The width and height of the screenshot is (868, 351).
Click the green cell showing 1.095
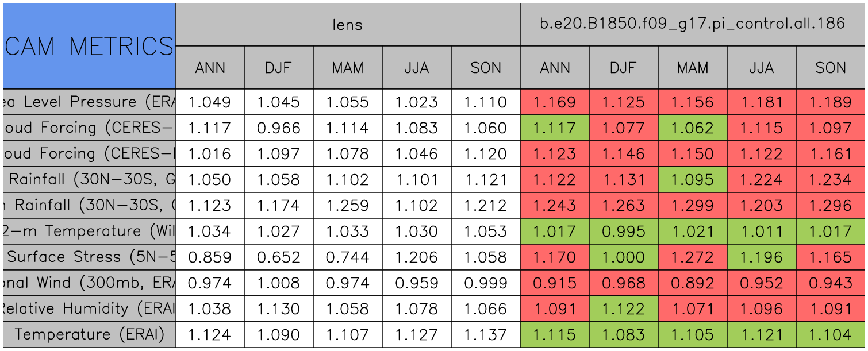(692, 179)
